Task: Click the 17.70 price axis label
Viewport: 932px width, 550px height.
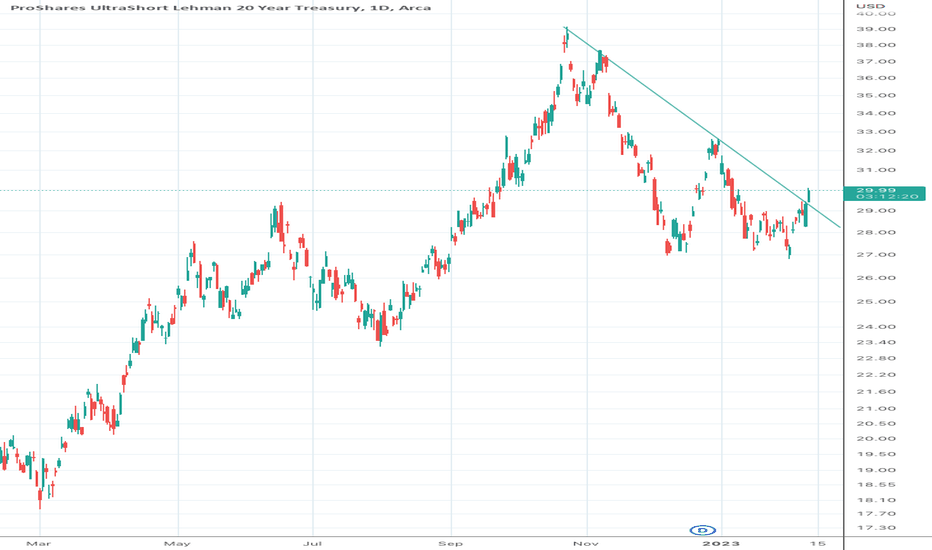Action: click(x=876, y=514)
